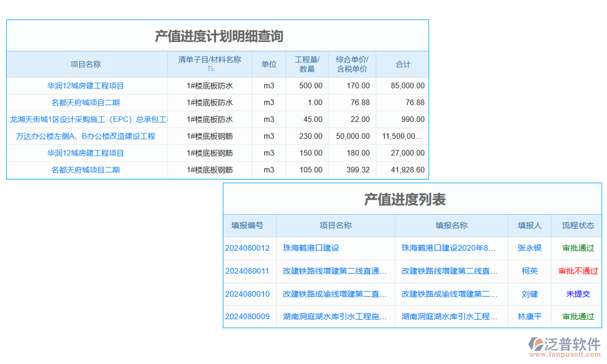
Task: Open record number 2024080012
Action: 249,248
